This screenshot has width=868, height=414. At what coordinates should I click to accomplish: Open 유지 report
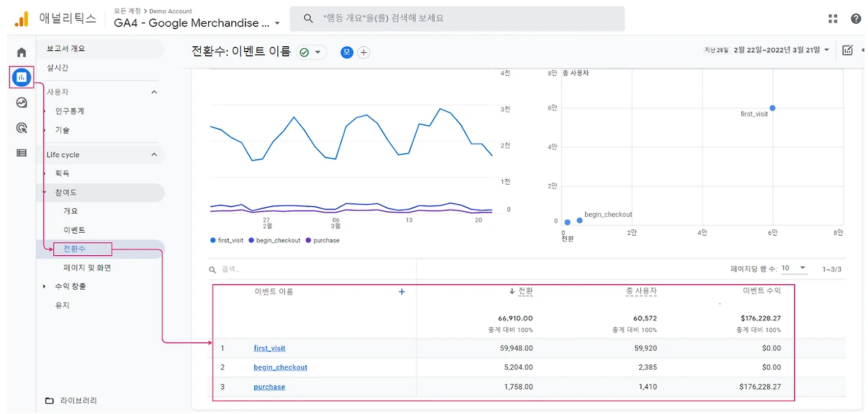point(62,305)
